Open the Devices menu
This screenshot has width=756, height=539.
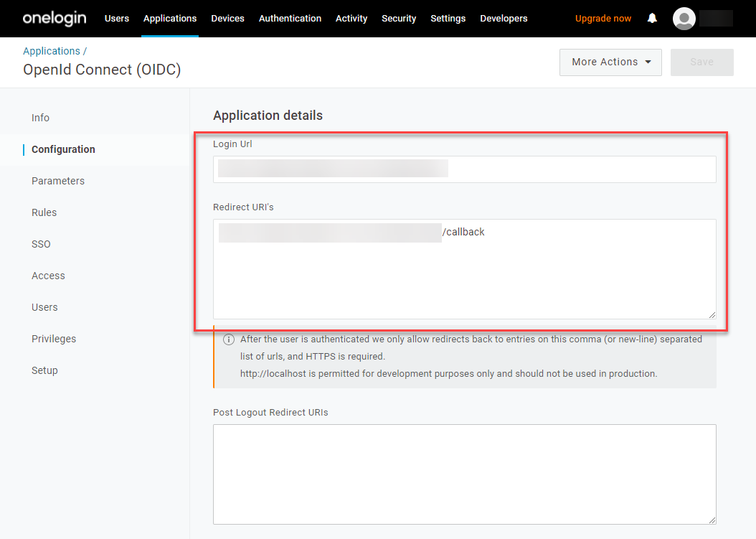click(x=227, y=19)
